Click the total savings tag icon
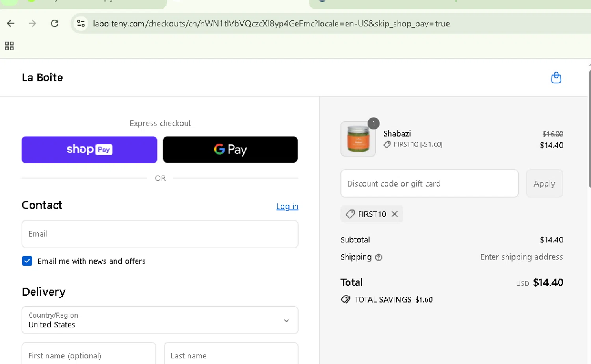591x364 pixels. coord(346,299)
